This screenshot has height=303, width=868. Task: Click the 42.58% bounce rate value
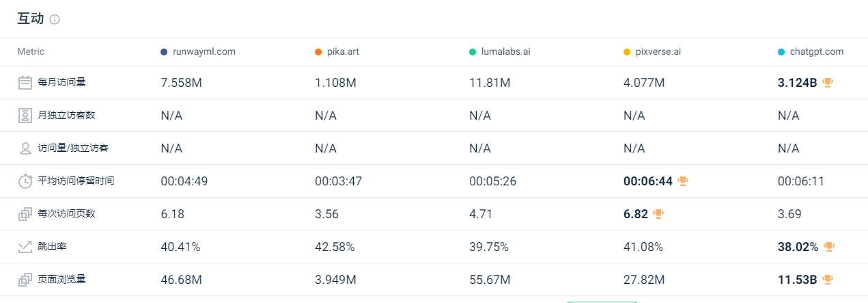[335, 247]
